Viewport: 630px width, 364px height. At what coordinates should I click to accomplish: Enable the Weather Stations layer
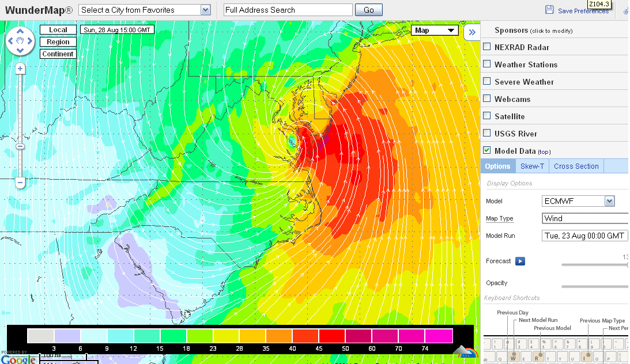(x=487, y=64)
